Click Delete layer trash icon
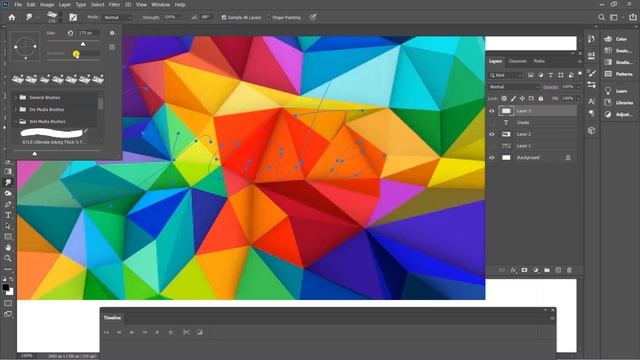This screenshot has width=640, height=360. point(569,270)
